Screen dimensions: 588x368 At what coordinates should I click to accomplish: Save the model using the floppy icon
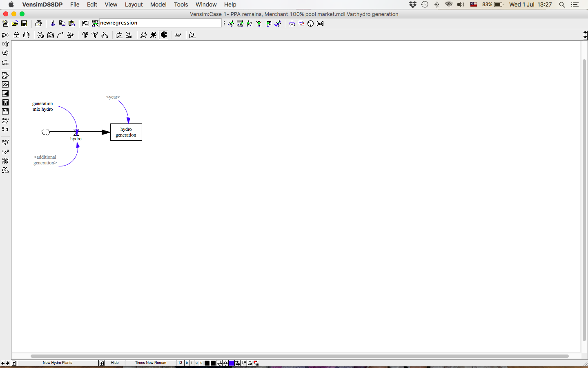(x=24, y=24)
